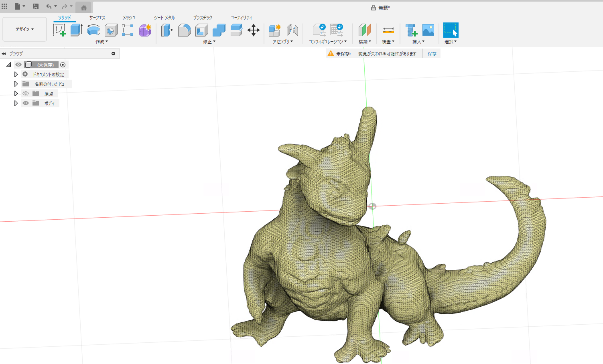Select the Create Form tool
The height and width of the screenshot is (364, 603).
click(145, 30)
